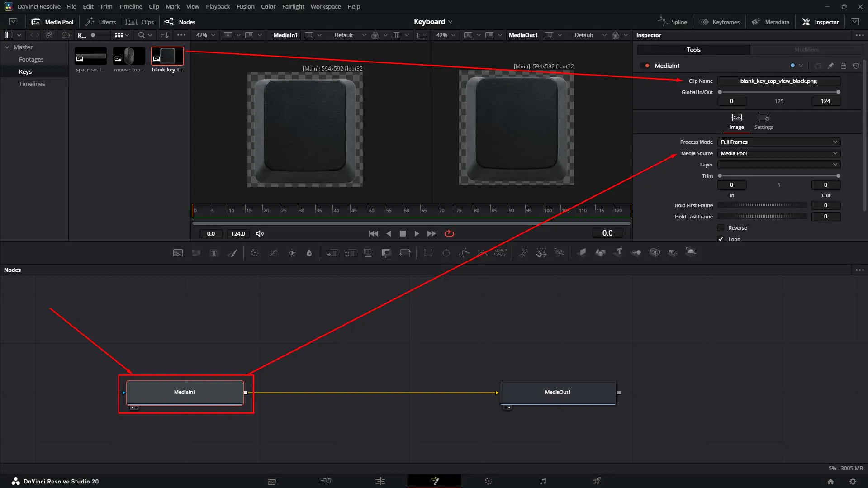868x488 pixels.
Task: Select the Timelines bin
Action: (32, 84)
